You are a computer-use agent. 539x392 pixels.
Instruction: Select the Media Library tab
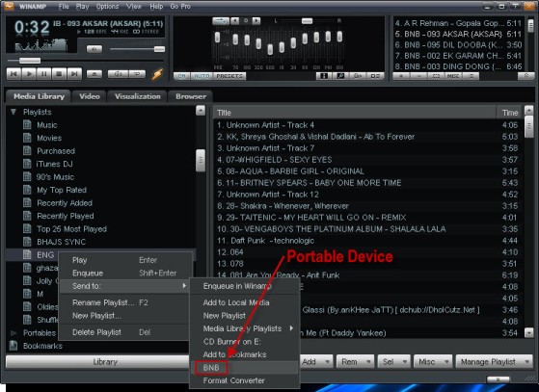click(39, 96)
